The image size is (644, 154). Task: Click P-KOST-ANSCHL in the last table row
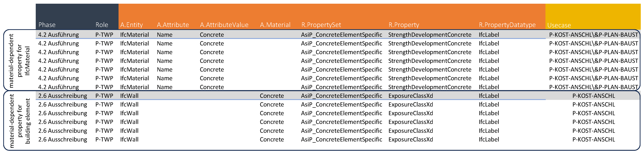point(594,139)
